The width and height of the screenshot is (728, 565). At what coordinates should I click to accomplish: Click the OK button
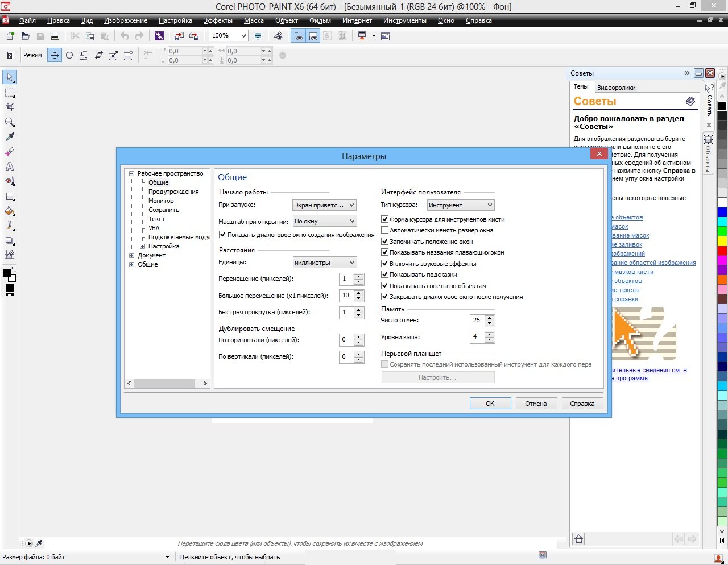490,404
